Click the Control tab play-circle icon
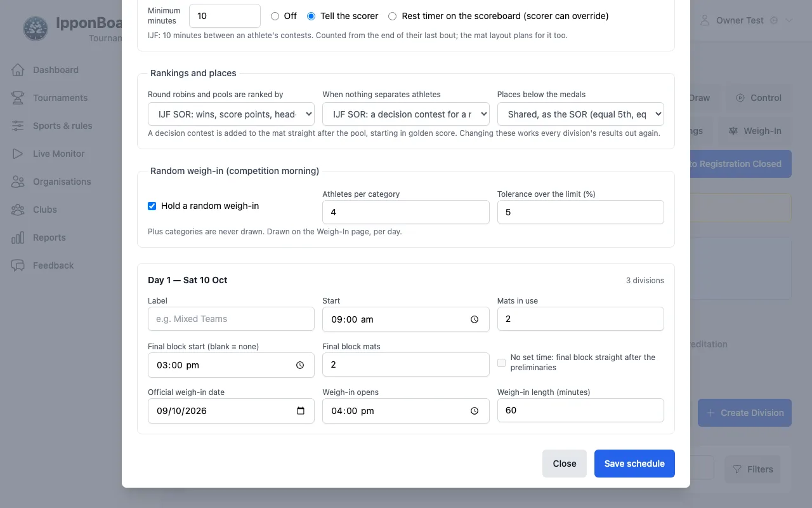The width and height of the screenshot is (812, 508). [740, 98]
